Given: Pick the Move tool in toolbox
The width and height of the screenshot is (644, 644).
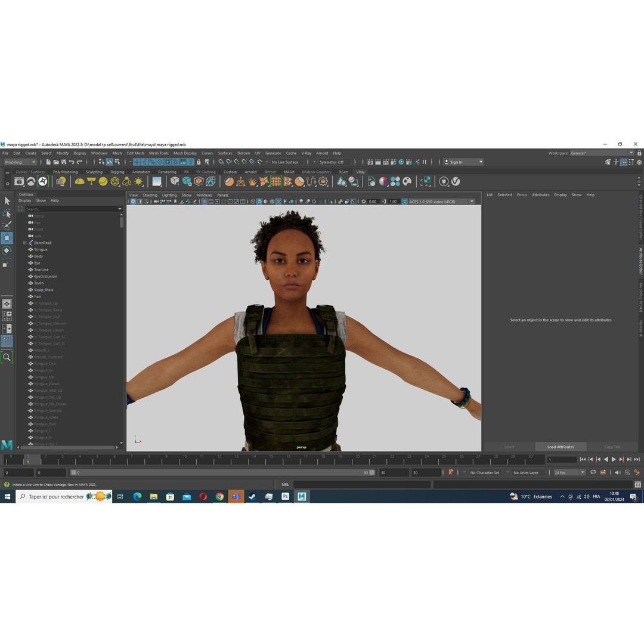Looking at the screenshot, I should coord(7,238).
